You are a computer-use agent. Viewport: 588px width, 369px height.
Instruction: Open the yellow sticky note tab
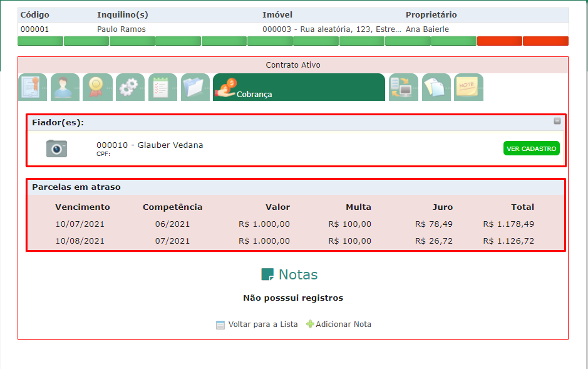pyautogui.click(x=468, y=87)
